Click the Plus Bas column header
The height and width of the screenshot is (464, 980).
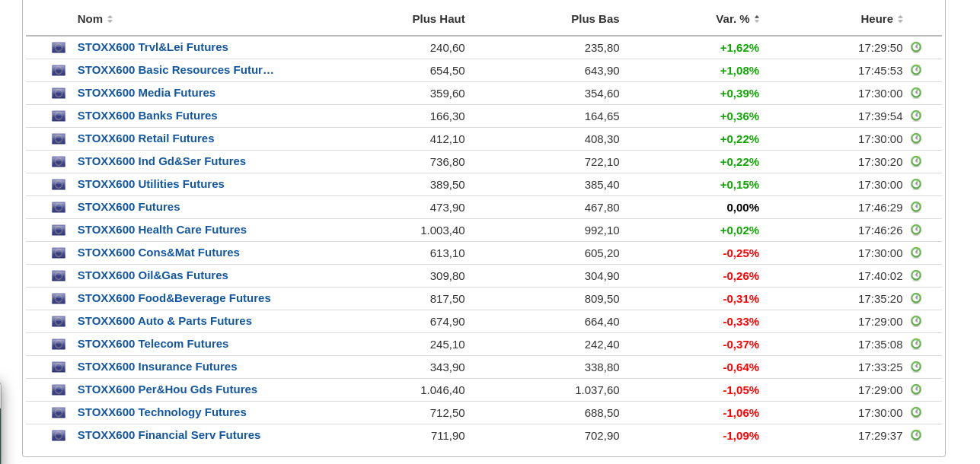[595, 19]
